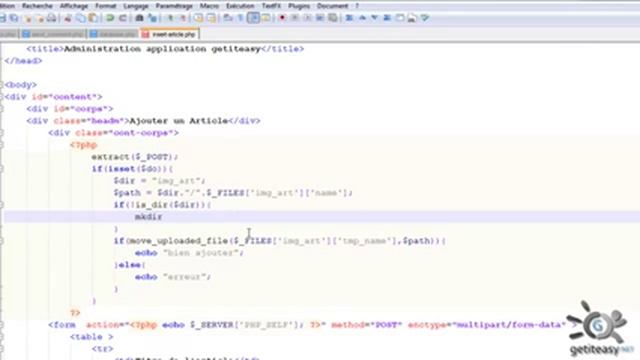Click the Play macro icon
The height and width of the screenshot is (360, 640).
pyautogui.click(x=307, y=18)
